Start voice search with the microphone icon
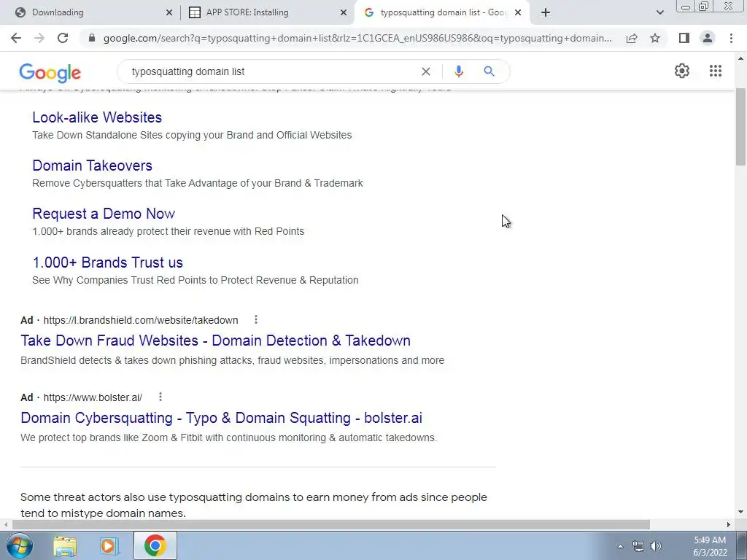 click(x=458, y=71)
